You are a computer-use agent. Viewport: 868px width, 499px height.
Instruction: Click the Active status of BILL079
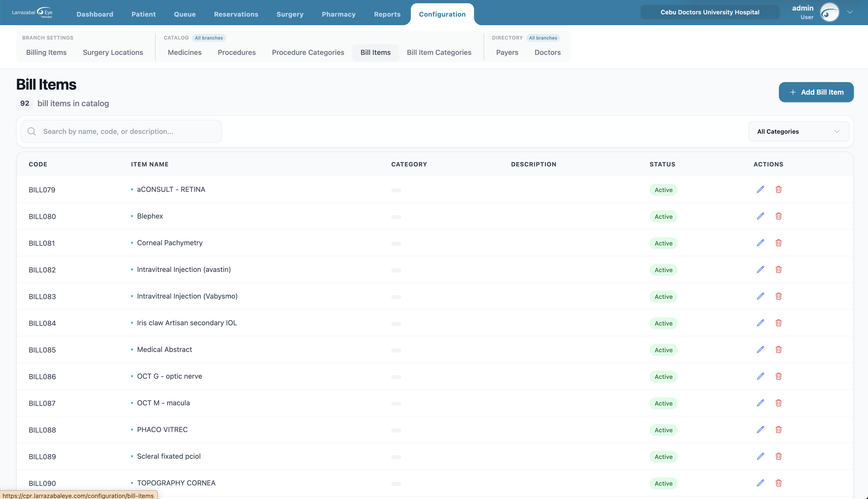click(663, 190)
